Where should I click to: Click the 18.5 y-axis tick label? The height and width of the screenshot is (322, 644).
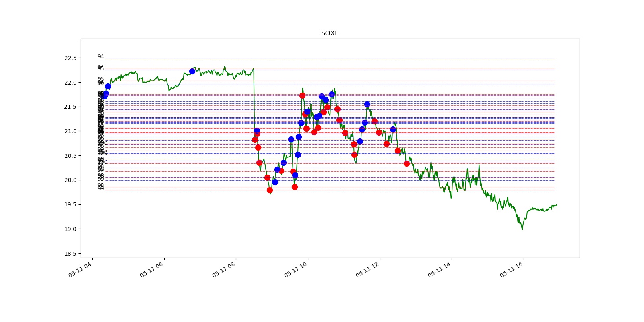coord(70,254)
